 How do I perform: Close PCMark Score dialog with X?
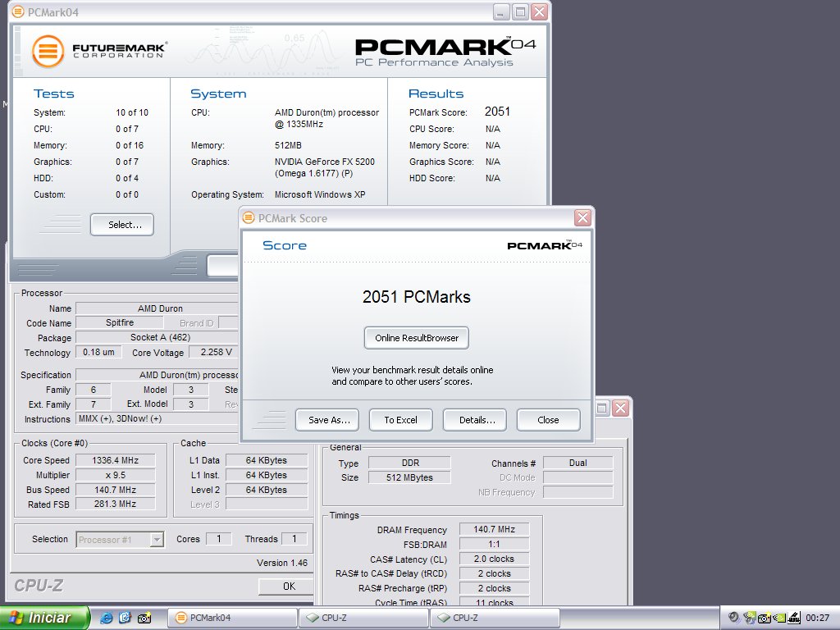coord(582,217)
